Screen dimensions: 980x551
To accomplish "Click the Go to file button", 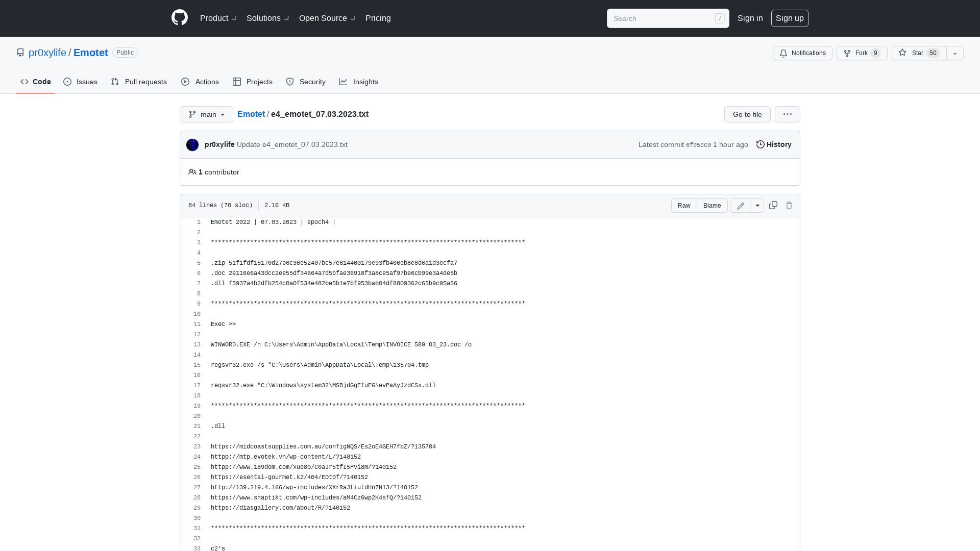I will pyautogui.click(x=747, y=114).
